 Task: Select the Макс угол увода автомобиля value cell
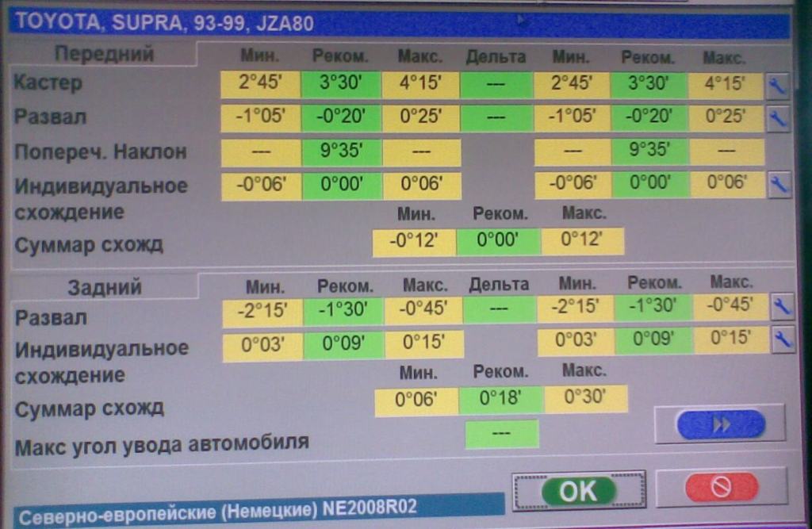click(501, 434)
